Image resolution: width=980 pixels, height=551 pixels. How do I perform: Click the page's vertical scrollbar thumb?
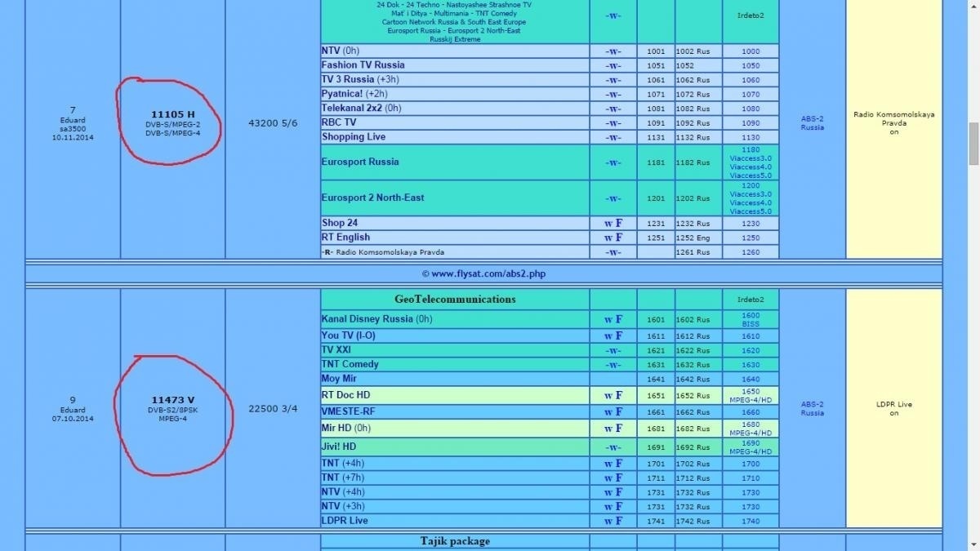point(973,144)
